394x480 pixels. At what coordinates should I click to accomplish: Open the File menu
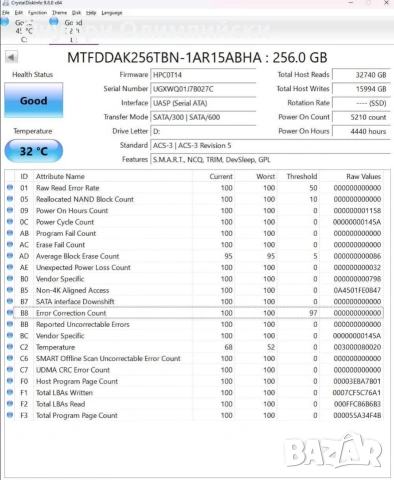(x=6, y=13)
